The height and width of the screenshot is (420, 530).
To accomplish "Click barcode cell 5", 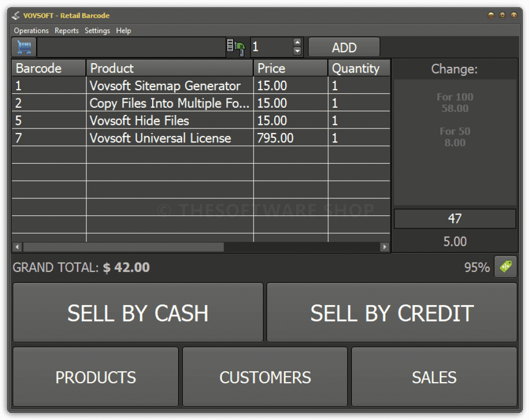I will tap(49, 120).
